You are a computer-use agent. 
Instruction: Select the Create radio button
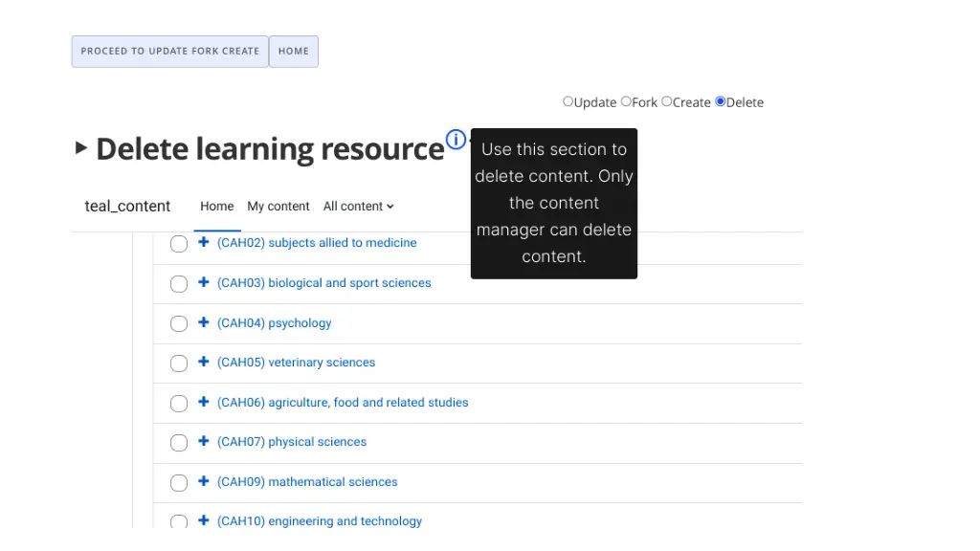(x=666, y=101)
